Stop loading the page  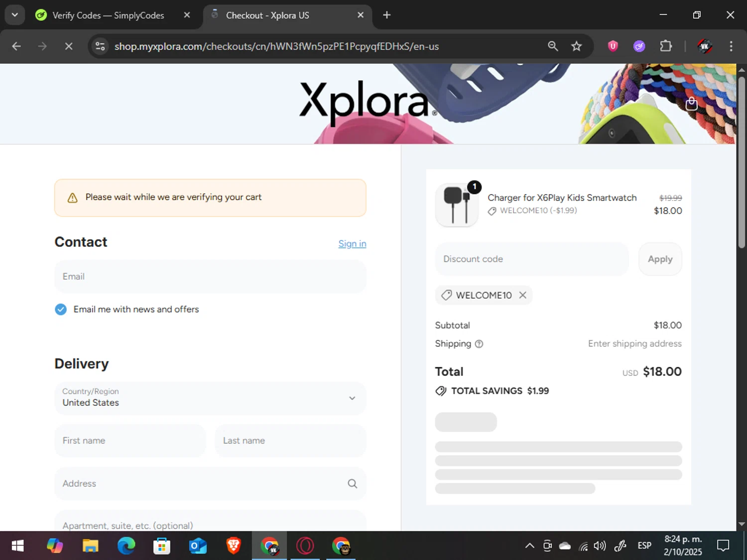pyautogui.click(x=69, y=46)
